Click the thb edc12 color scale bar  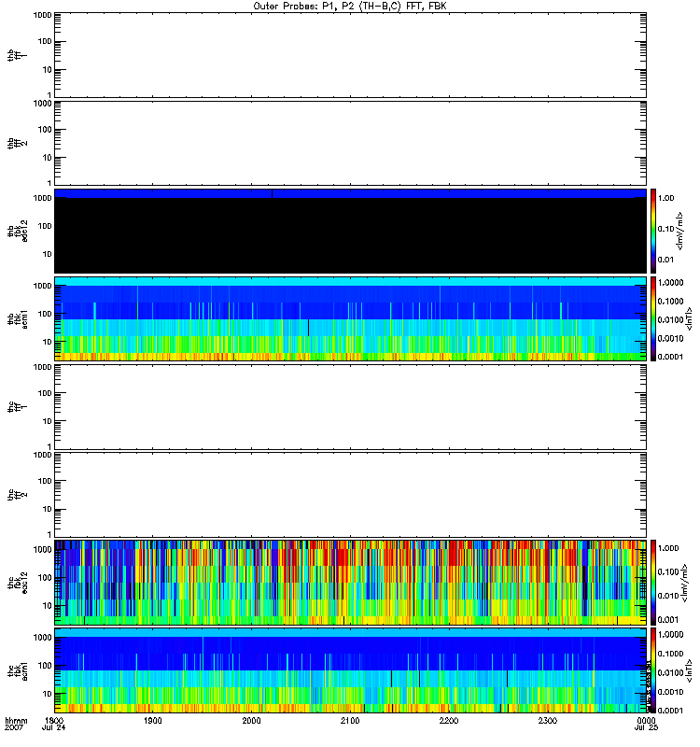click(654, 231)
